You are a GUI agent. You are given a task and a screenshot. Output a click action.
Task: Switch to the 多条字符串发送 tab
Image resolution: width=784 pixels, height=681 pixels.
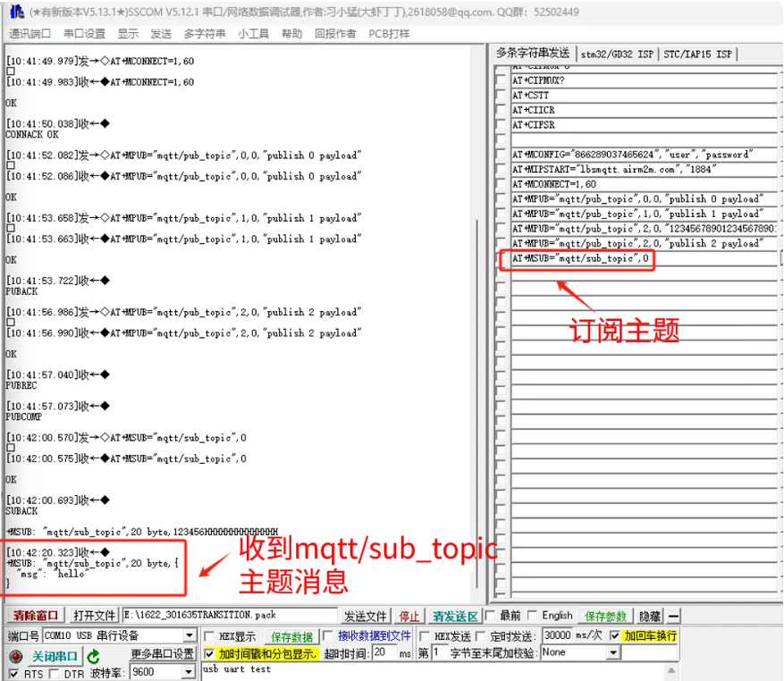click(533, 53)
